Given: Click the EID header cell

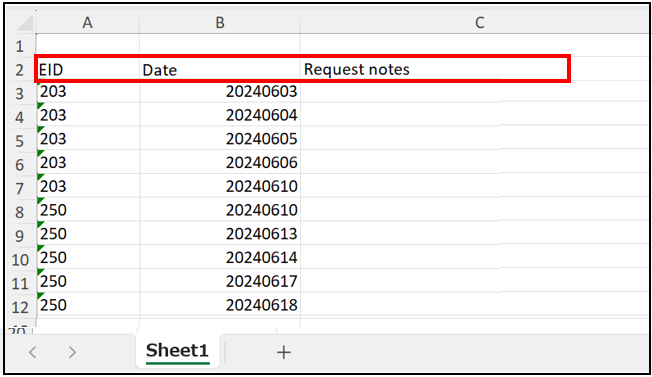Looking at the screenshot, I should pyautogui.click(x=88, y=69).
